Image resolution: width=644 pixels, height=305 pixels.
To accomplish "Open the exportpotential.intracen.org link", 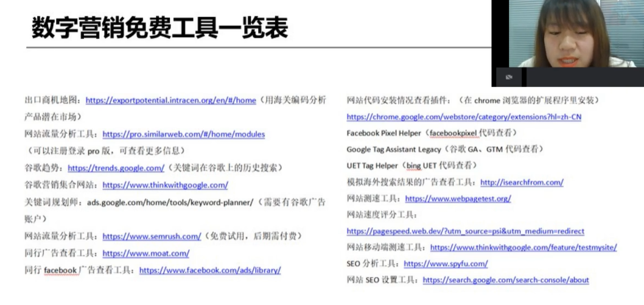I will point(171,100).
